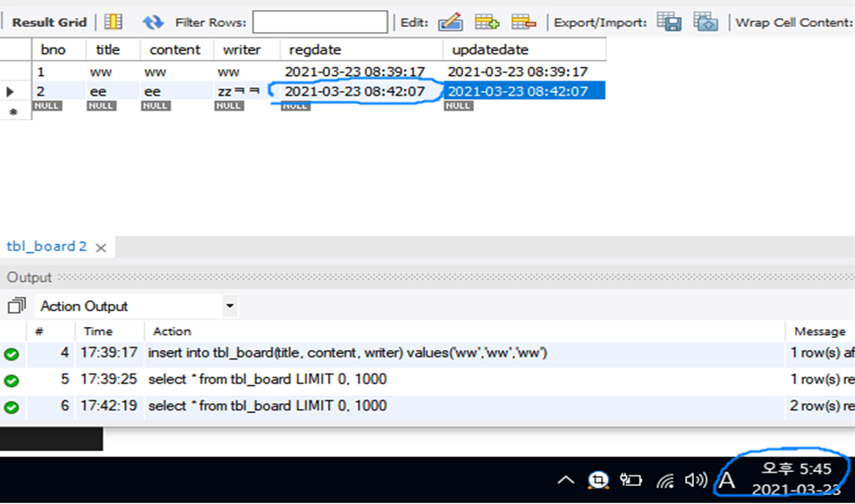Click the green success icon for action 4
The height and width of the screenshot is (504, 855).
click(x=12, y=354)
